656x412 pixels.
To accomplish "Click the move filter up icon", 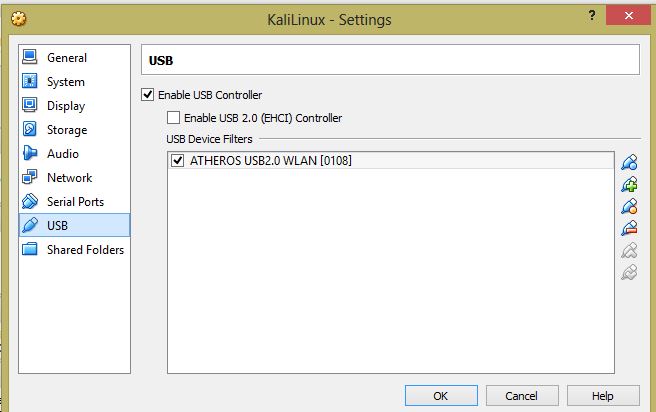I will coord(629,250).
